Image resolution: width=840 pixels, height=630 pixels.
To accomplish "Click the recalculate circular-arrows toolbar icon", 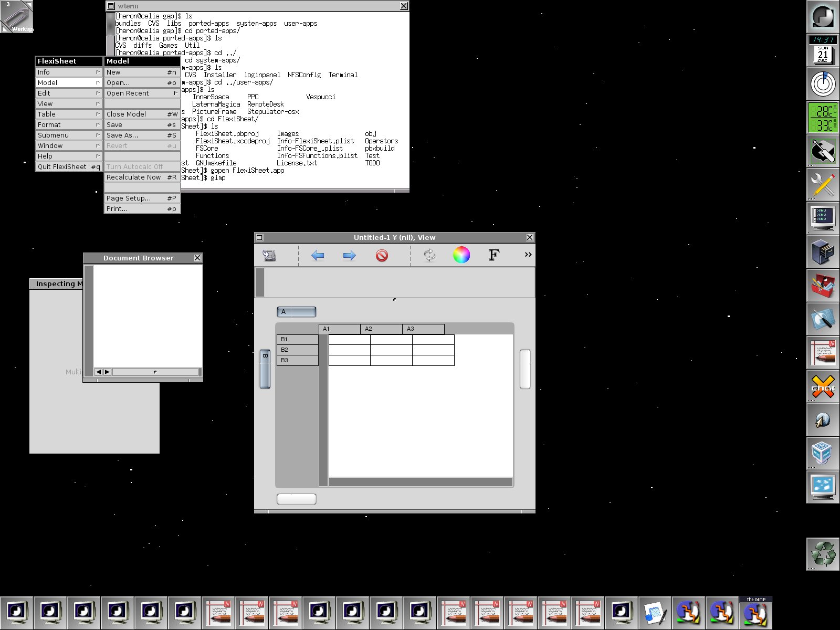I will 429,255.
